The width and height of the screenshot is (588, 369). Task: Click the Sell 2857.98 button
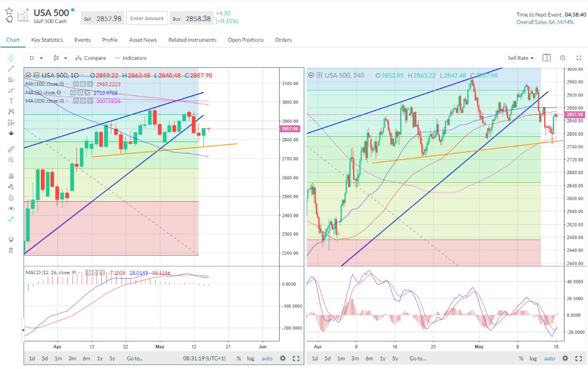point(103,18)
